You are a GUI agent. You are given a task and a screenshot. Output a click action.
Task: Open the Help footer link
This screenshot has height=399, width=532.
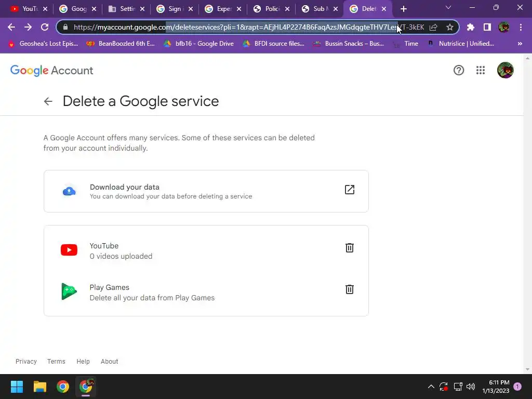(83, 362)
